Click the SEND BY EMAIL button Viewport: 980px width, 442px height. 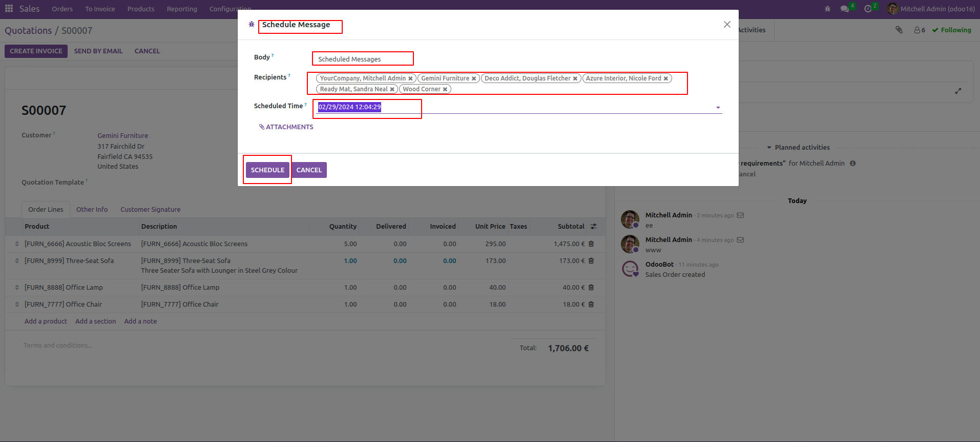pos(98,51)
